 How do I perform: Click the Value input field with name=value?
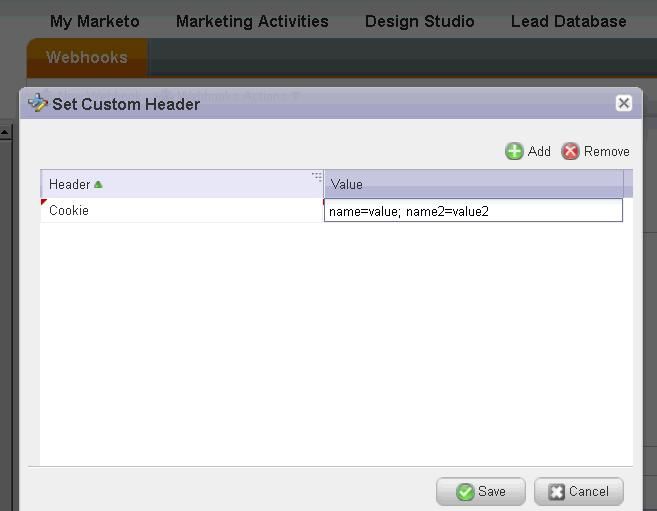click(473, 211)
